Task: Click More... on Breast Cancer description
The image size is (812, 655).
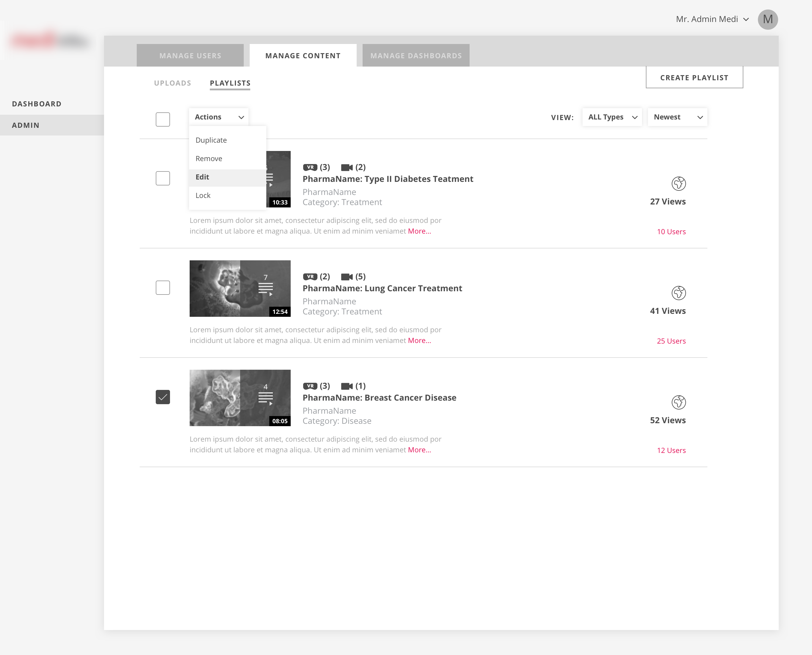Action: click(419, 450)
